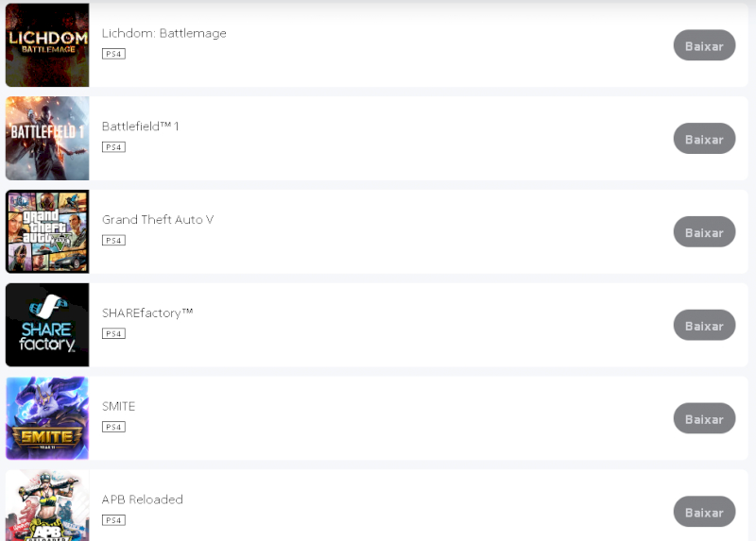Click the Battlefield™ 1 title text
This screenshot has width=756, height=541.
(x=140, y=127)
